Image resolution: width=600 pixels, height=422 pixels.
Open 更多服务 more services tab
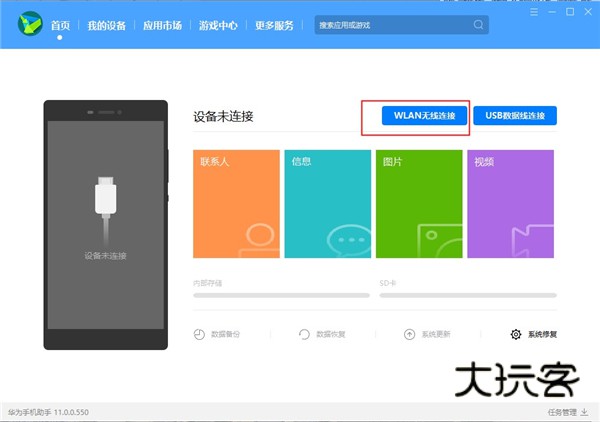pos(274,25)
